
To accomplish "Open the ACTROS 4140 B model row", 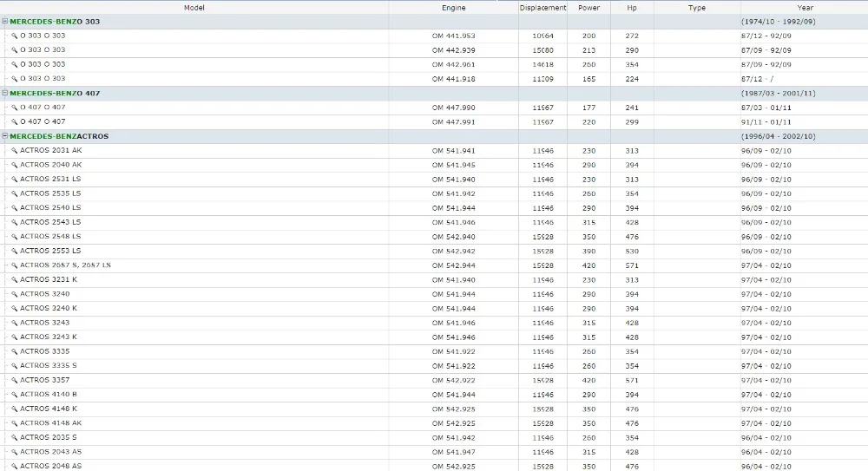I will point(49,394).
